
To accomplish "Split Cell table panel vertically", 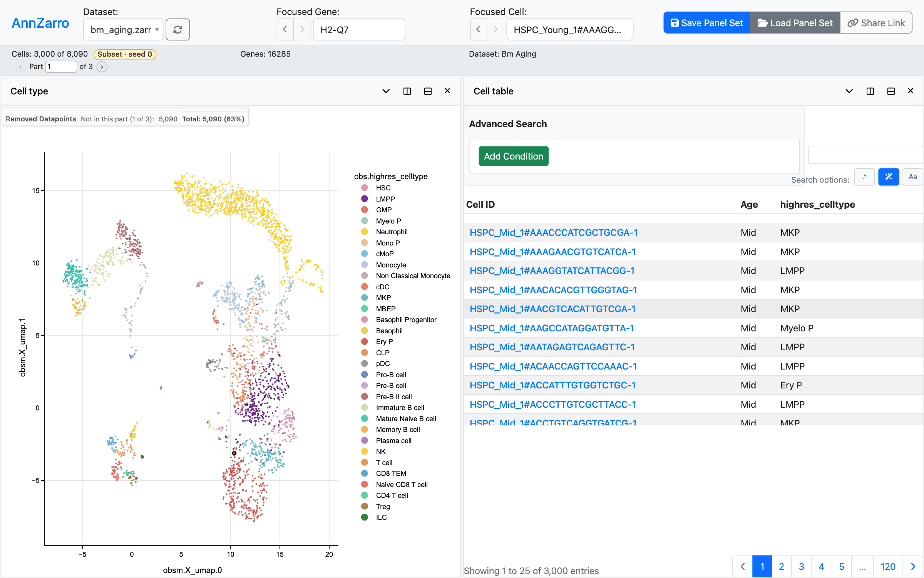I will [x=870, y=91].
